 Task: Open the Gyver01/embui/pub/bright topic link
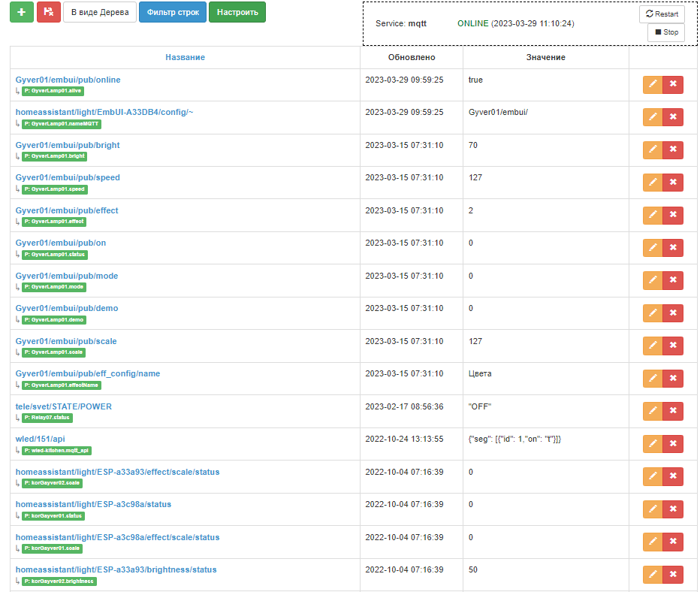coord(68,145)
